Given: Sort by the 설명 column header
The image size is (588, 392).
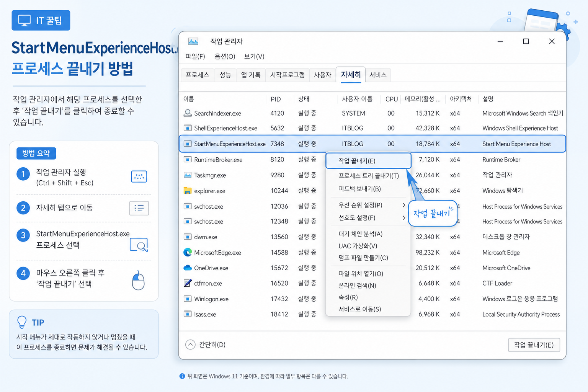Looking at the screenshot, I should tap(488, 99).
